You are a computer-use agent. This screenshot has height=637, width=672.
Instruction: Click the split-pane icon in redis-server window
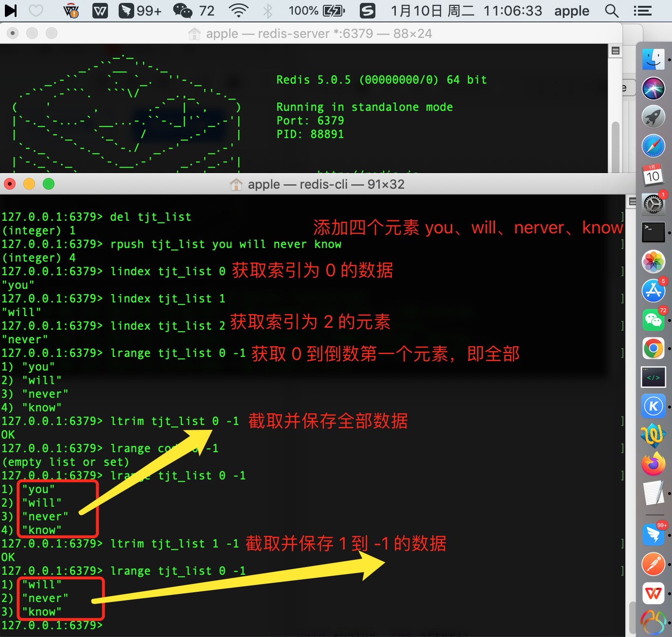tap(616, 51)
